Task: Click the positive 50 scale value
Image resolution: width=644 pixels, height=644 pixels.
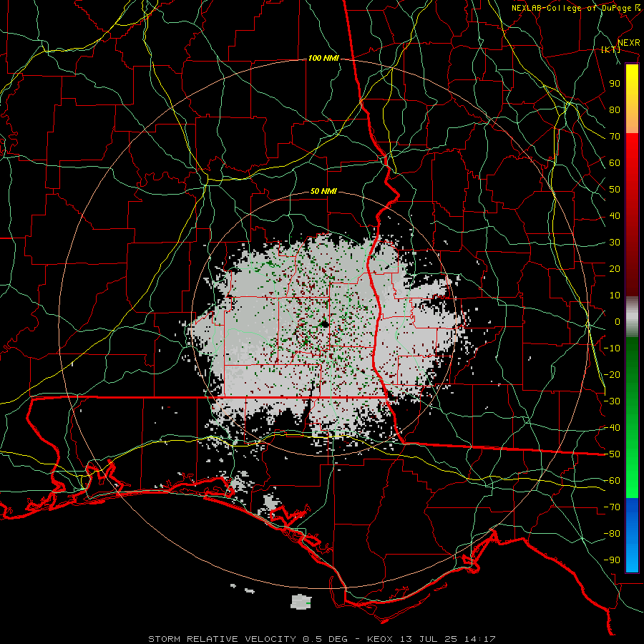Action: [x=615, y=190]
